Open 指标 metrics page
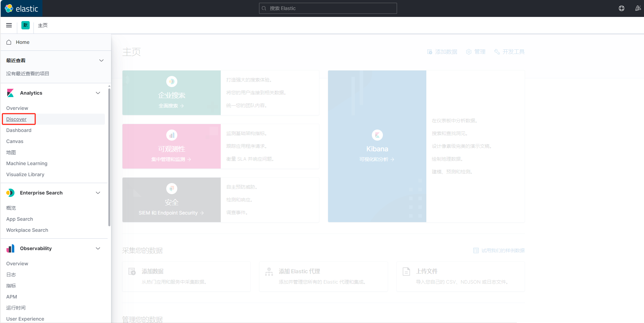644x323 pixels. (11, 286)
